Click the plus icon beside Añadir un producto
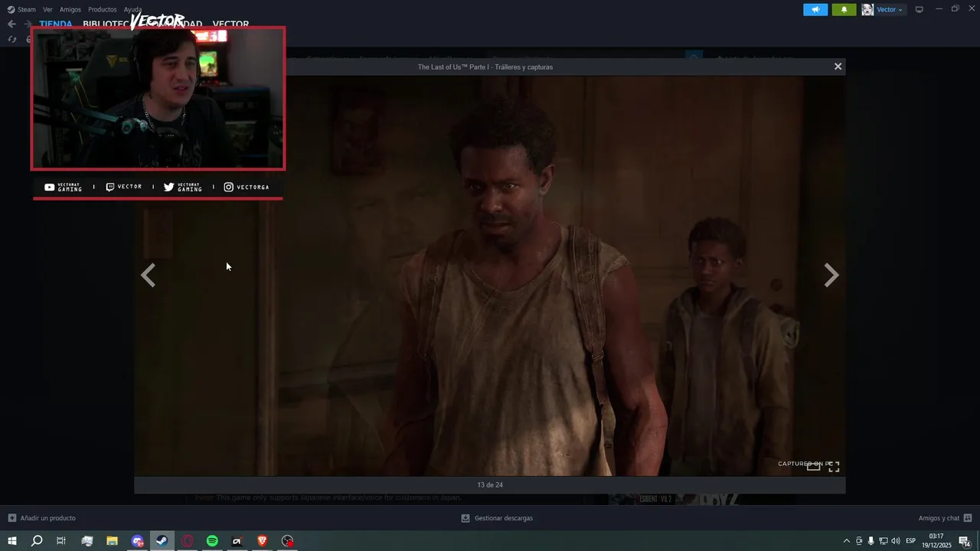Viewport: 980px width, 551px height. (11, 518)
